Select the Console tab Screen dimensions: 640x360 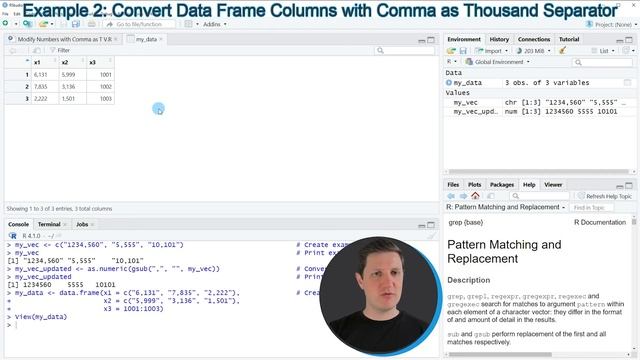18,224
